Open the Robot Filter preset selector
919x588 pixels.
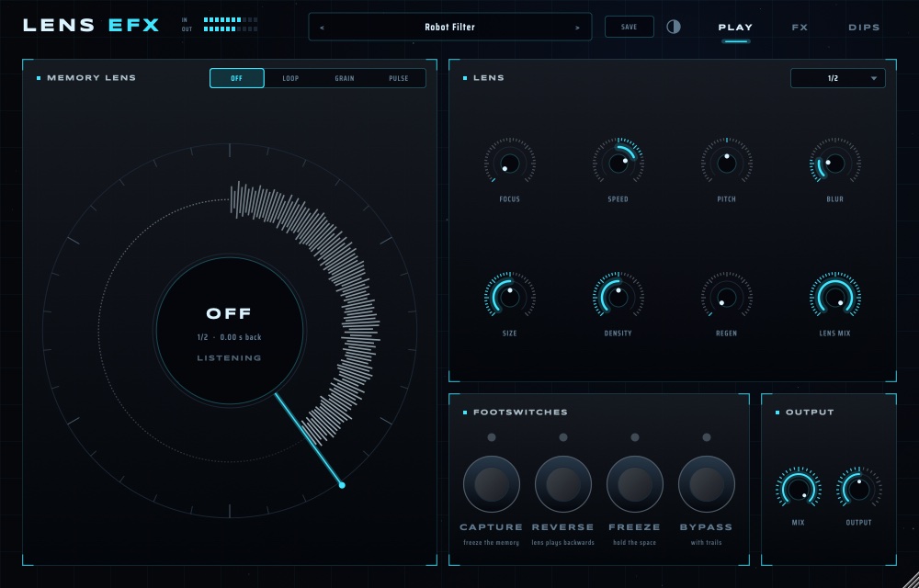pos(449,27)
